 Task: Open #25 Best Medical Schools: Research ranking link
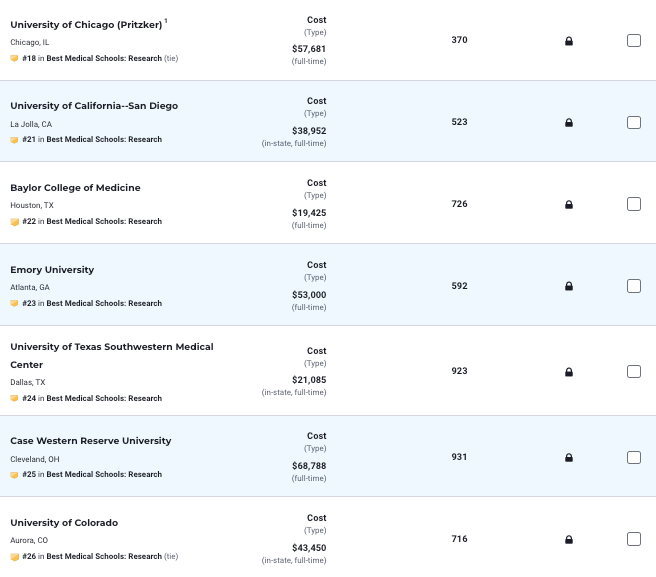pos(92,474)
